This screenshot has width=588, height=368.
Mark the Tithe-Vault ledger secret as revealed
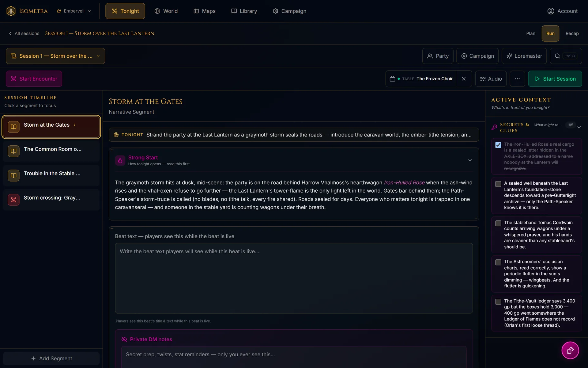pyautogui.click(x=498, y=302)
